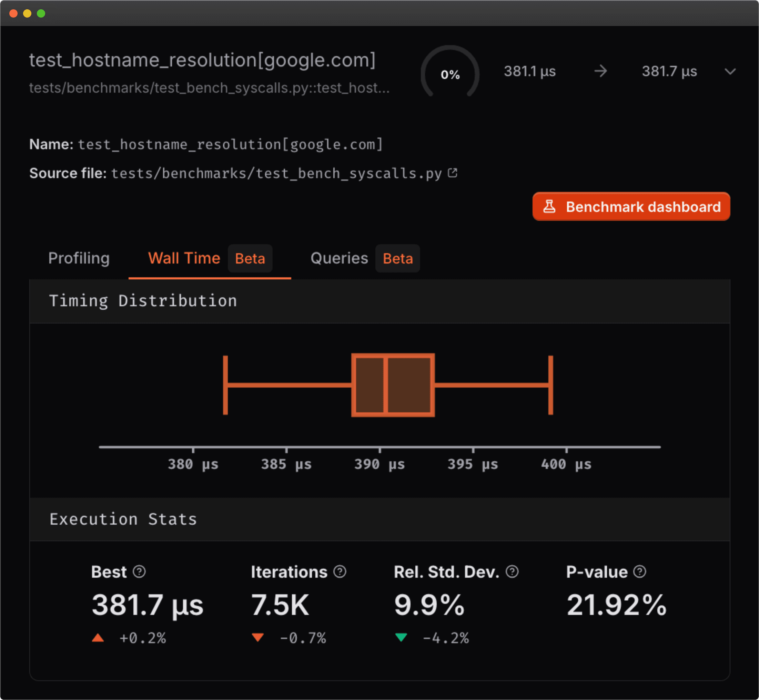Expand the chevron next to 381.7 µs
The width and height of the screenshot is (759, 700).
[730, 72]
